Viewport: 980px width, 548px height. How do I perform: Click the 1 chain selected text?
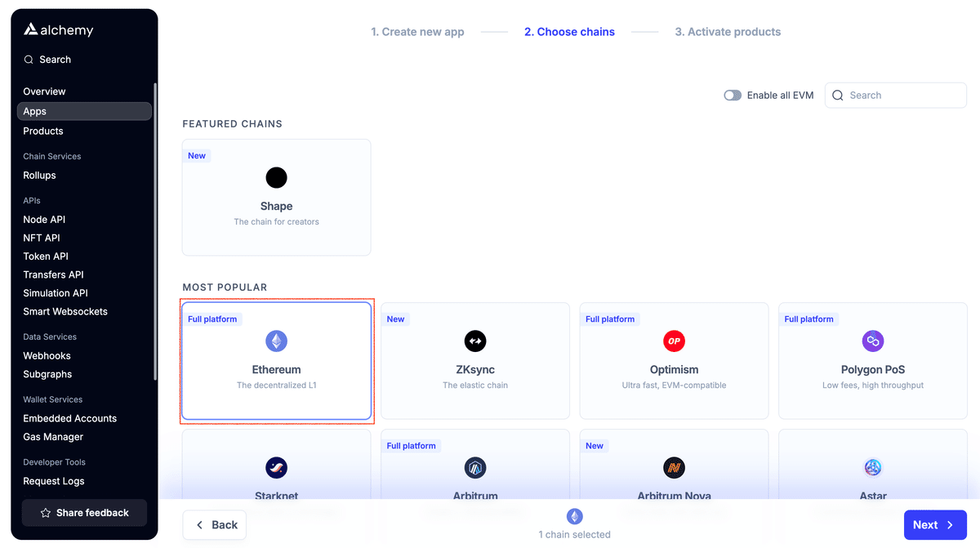pos(575,535)
